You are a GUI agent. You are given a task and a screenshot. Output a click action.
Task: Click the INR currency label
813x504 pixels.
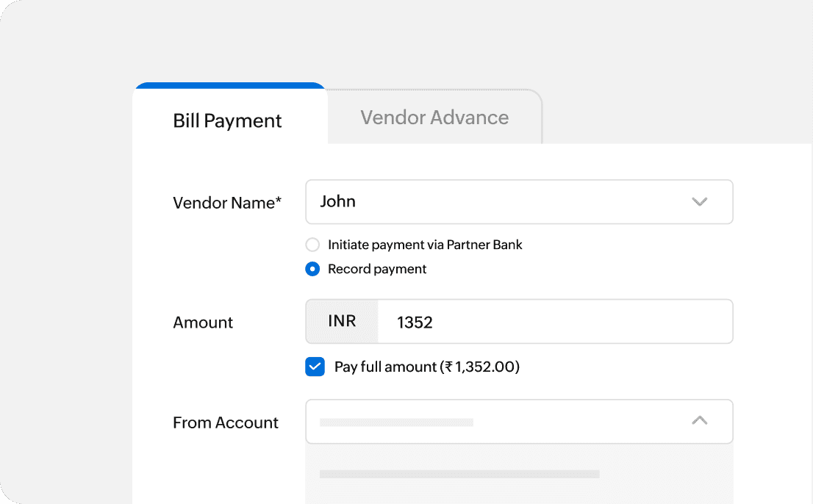pos(341,321)
